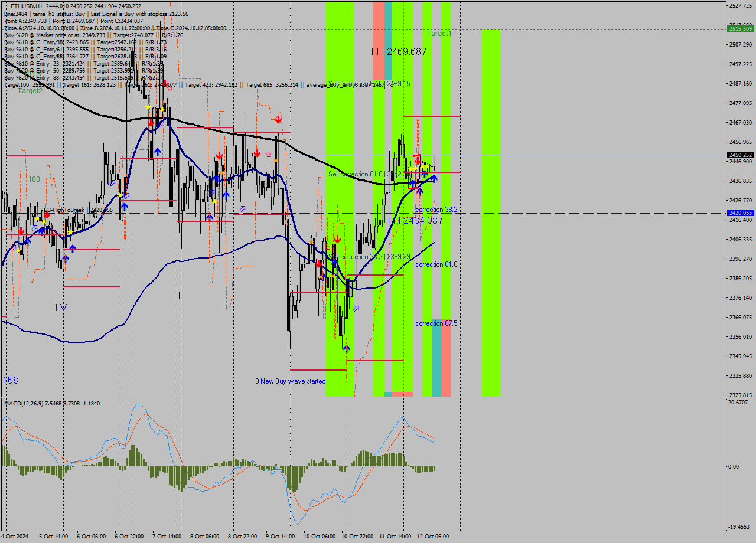Click the standalone green band right of the last candle
Screen dimensions: 756x543
491,212
